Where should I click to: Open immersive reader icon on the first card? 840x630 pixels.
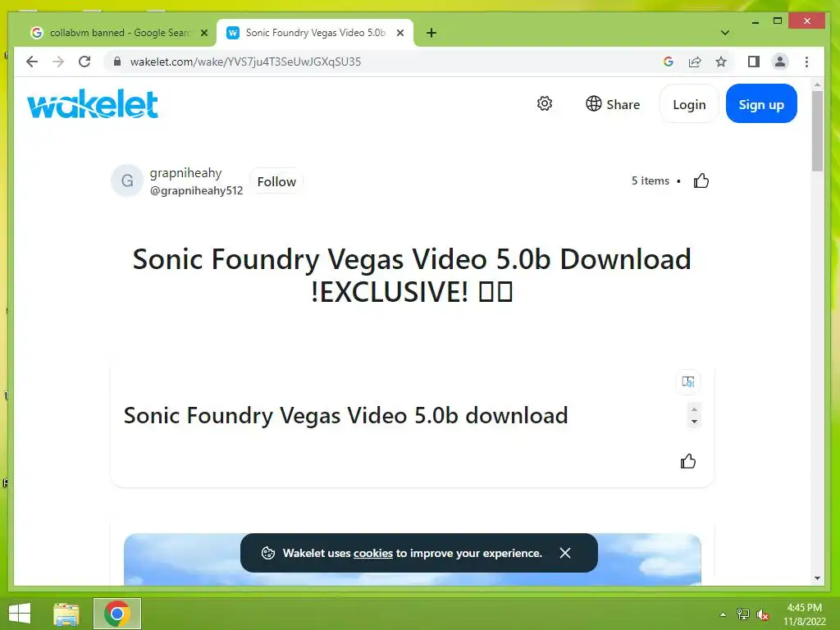(x=688, y=381)
